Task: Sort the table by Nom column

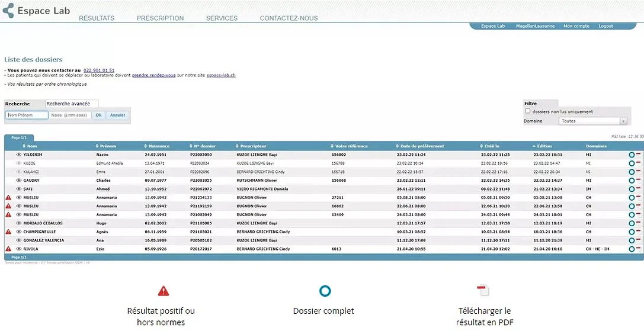Action: [30, 146]
